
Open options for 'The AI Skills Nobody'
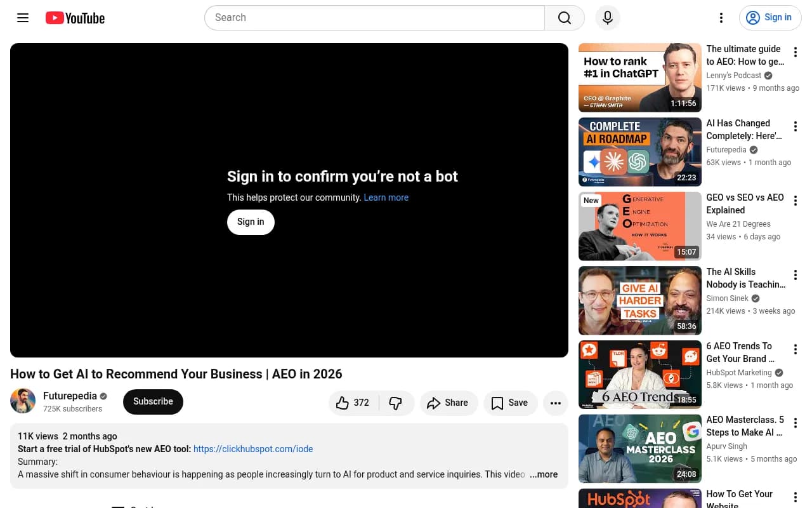tap(796, 275)
